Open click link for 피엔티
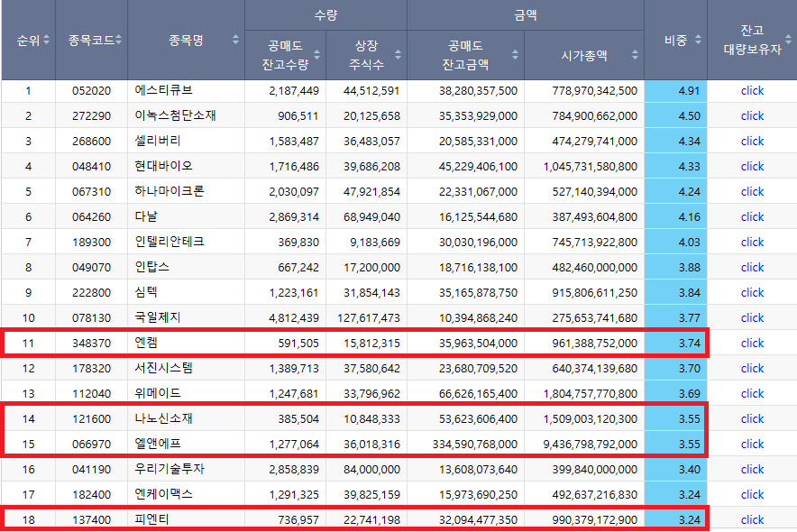This screenshot has height=532, width=797. click(752, 519)
